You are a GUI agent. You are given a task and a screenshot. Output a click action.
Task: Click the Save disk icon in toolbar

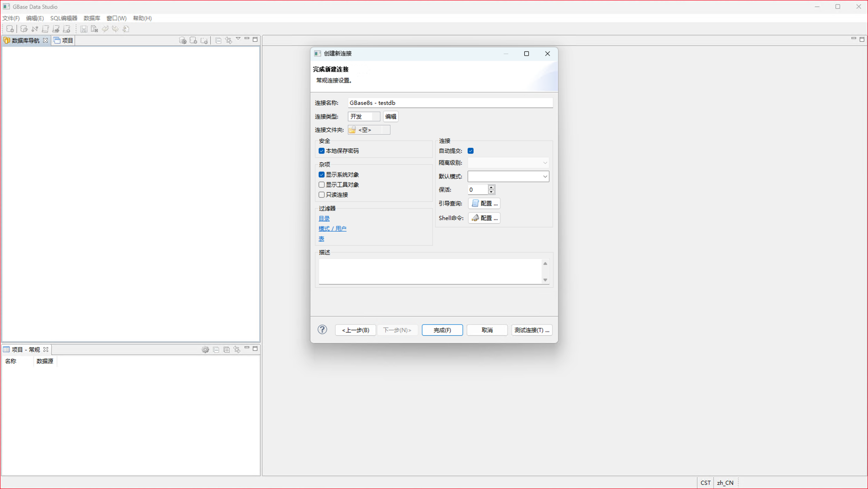[84, 29]
